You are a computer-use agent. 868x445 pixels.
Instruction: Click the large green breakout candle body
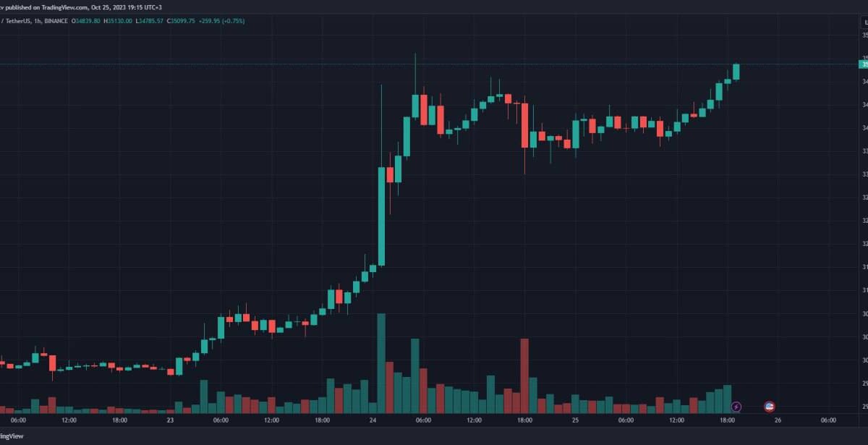(381, 216)
